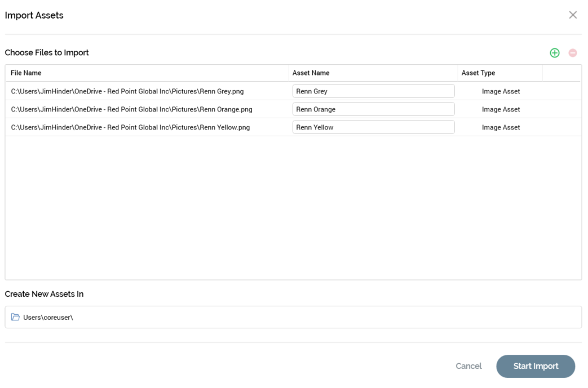This screenshot has height=388, width=588.
Task: Open the Users\coreuser\ destination folder field
Action: click(293, 317)
